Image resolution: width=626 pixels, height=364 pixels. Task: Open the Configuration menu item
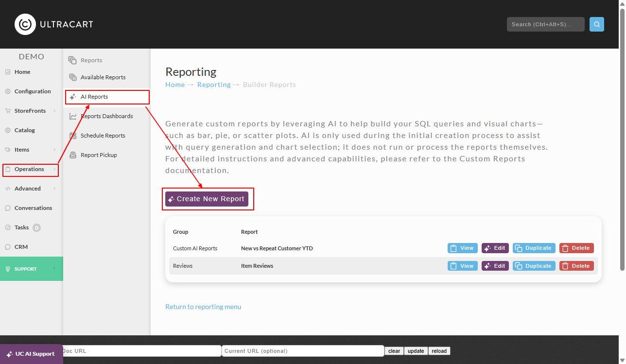tap(32, 91)
